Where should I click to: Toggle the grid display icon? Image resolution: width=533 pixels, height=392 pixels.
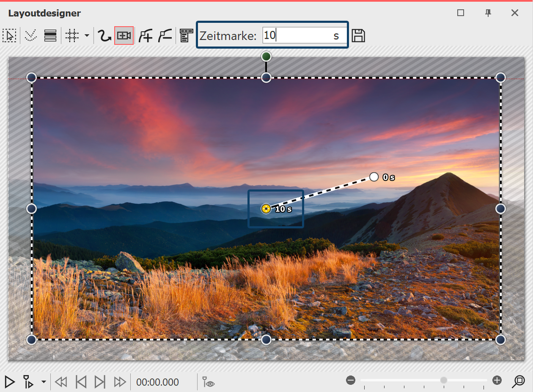[72, 36]
